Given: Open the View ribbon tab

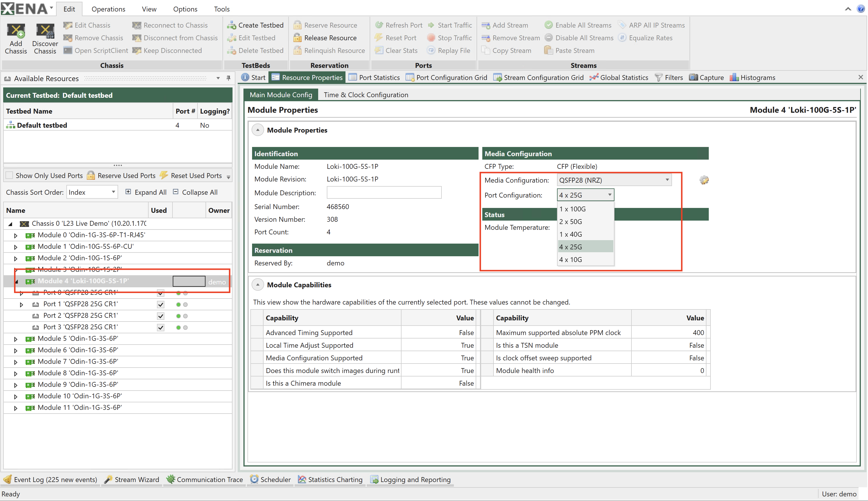Looking at the screenshot, I should 149,9.
